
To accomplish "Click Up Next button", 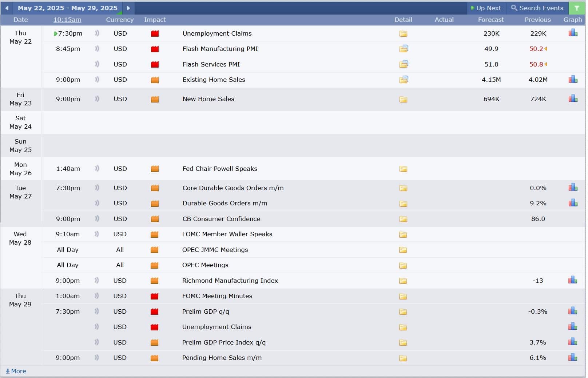I will pyautogui.click(x=486, y=8).
